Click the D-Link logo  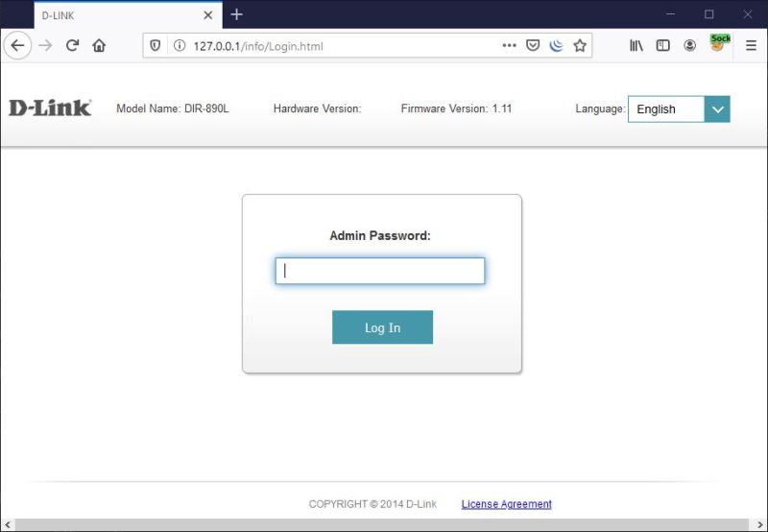tap(50, 108)
